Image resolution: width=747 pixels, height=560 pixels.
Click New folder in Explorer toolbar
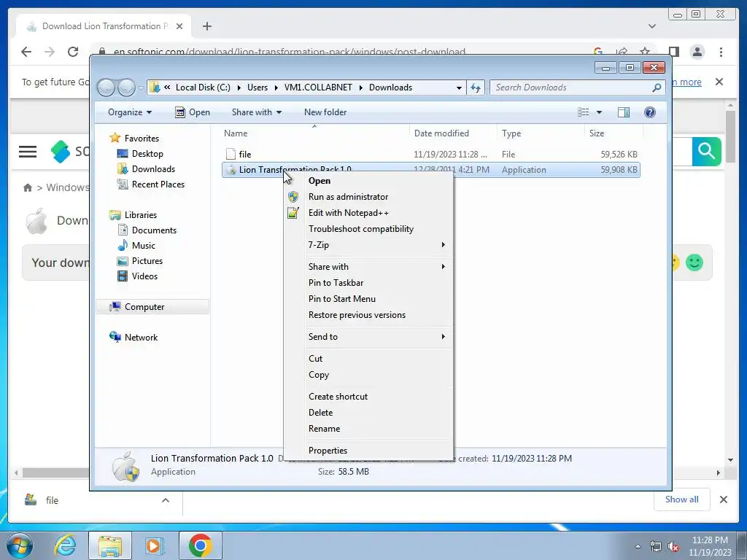tap(325, 112)
